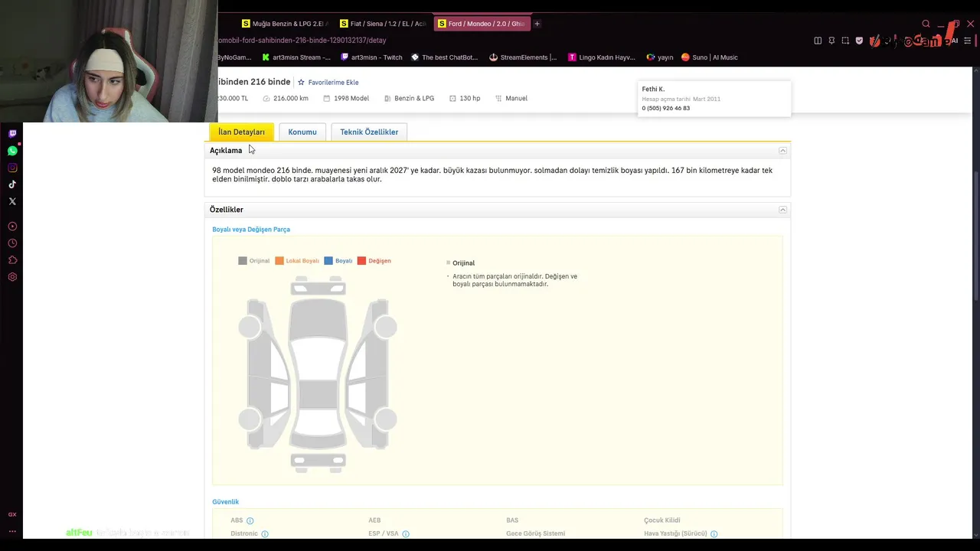
Task: Click the car parts diagram
Action: 318,373
